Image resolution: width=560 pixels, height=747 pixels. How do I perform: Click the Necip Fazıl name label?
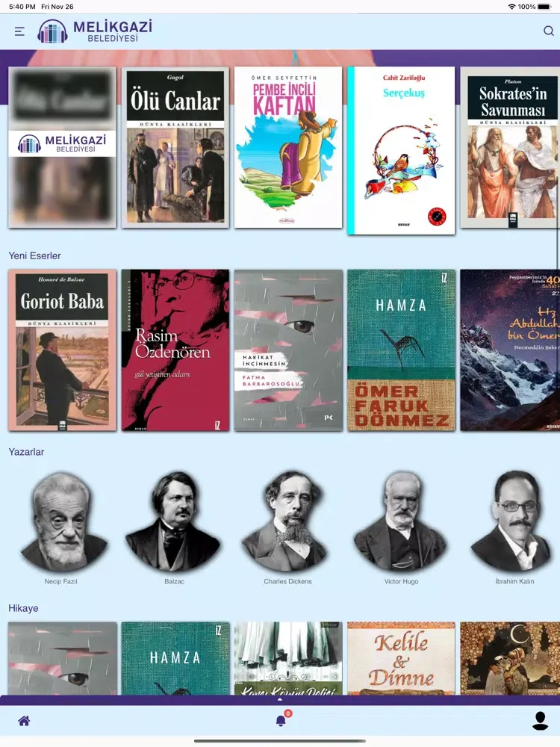60,581
